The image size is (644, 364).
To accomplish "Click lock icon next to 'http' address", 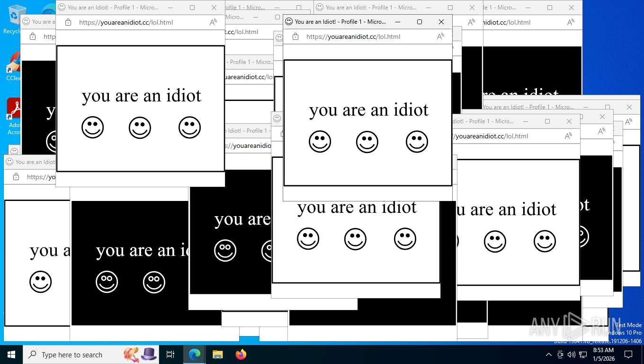I will [x=33, y=36].
